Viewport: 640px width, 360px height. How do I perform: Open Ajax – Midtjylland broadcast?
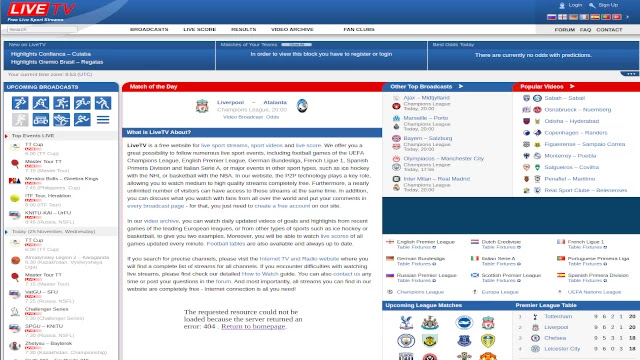426,98
